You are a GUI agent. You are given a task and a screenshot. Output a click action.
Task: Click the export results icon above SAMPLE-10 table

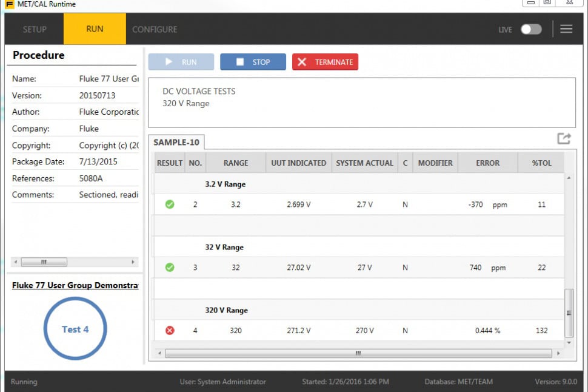(x=564, y=138)
